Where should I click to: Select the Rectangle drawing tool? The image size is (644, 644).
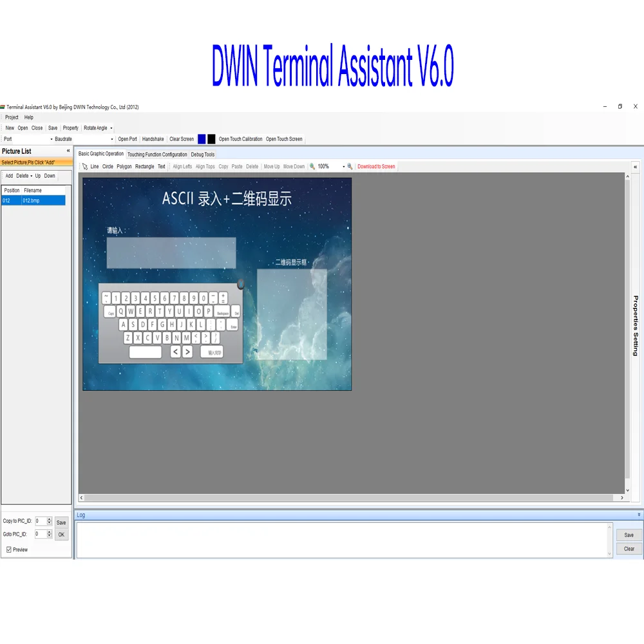coord(144,166)
